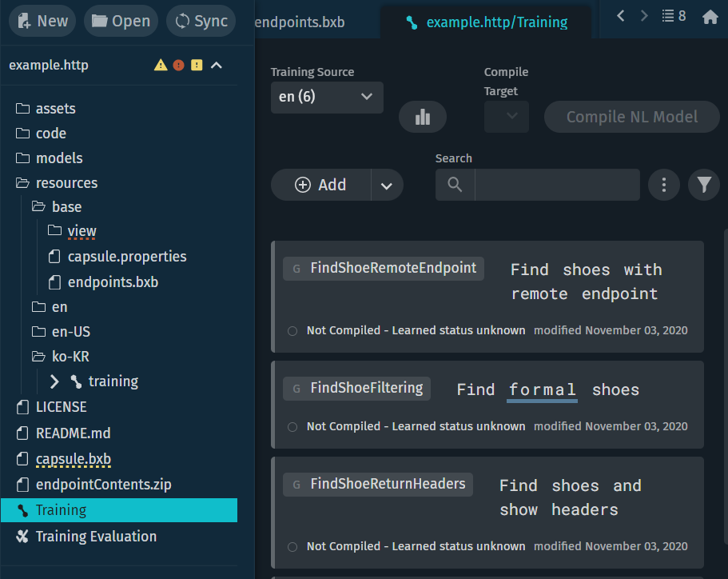Click status circle of FindShoeFiltering entry
The width and height of the screenshot is (728, 579).
pos(292,426)
